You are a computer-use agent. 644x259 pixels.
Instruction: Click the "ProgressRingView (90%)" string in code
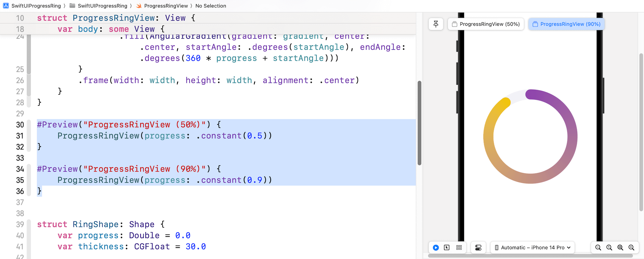click(144, 169)
